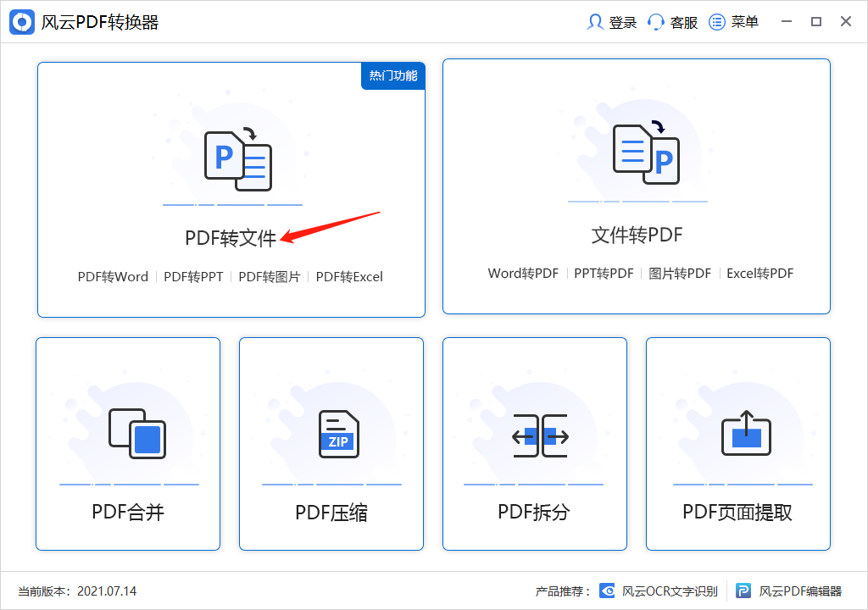Click the PDF拆分 split arrows icon
Screen dimensions: 868x610
click(x=540, y=435)
